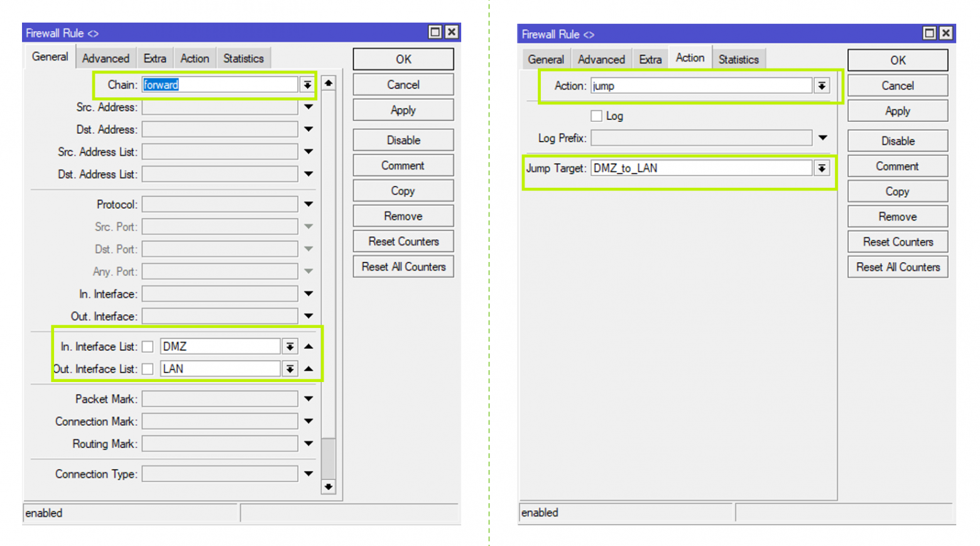Click scroll up arrow in General tab
The height and width of the screenshot is (546, 980).
coord(328,83)
